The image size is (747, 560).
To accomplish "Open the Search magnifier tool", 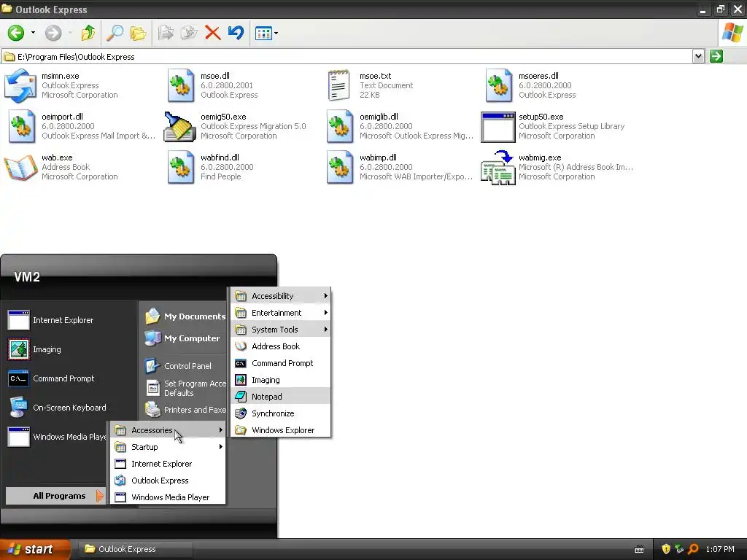I will (x=115, y=33).
